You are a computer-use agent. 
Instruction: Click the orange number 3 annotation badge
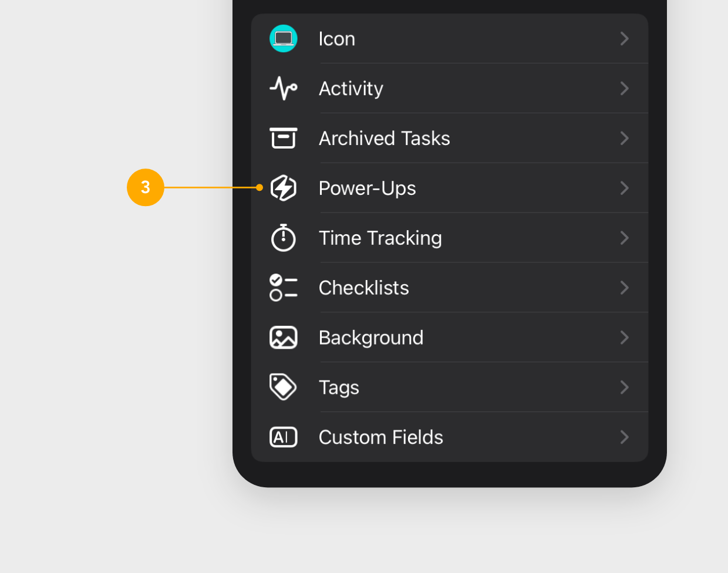[x=145, y=188]
